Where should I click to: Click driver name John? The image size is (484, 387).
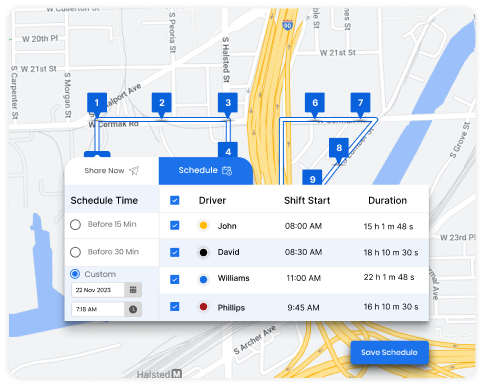click(227, 226)
